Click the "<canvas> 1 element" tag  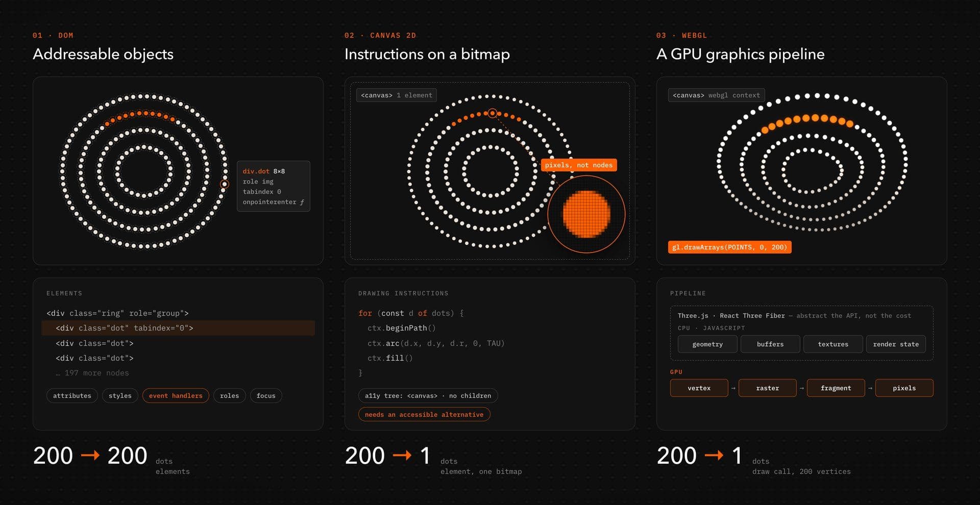pyautogui.click(x=397, y=95)
